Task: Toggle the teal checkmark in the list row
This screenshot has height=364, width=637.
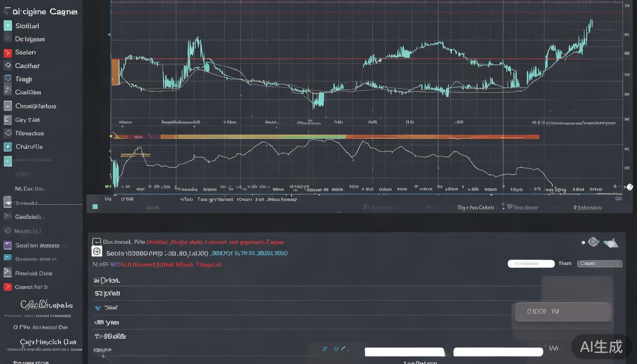Action: click(x=98, y=308)
